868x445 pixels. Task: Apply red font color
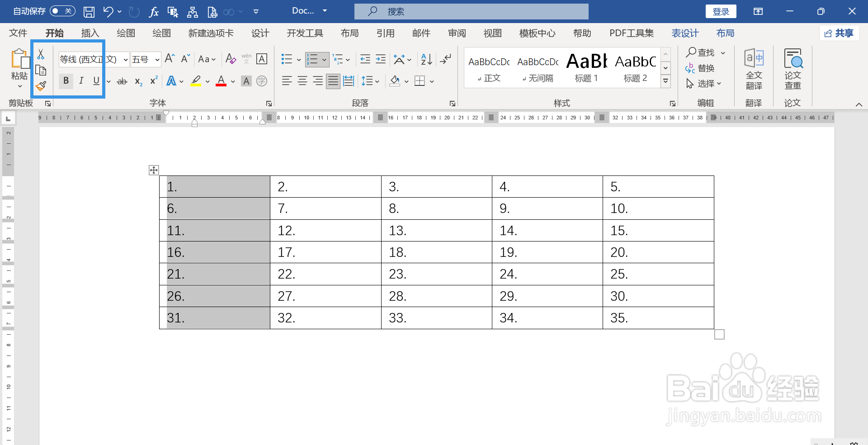pyautogui.click(x=221, y=81)
